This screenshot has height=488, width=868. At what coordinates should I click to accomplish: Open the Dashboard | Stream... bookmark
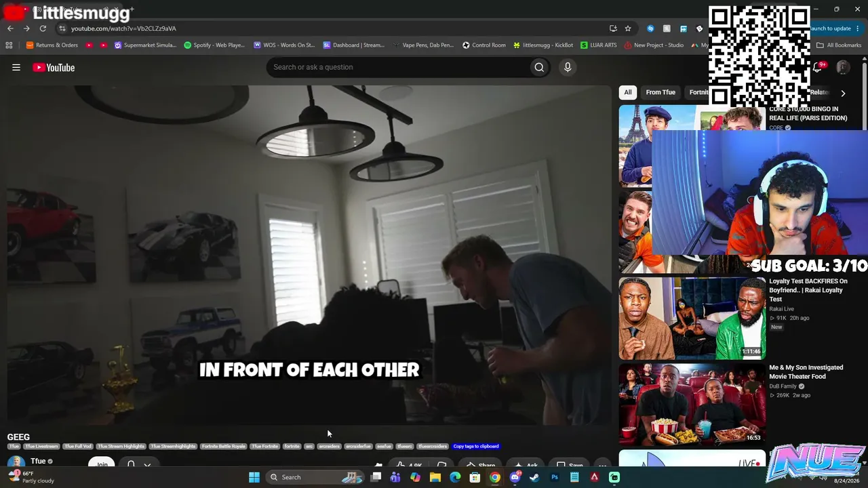353,45
